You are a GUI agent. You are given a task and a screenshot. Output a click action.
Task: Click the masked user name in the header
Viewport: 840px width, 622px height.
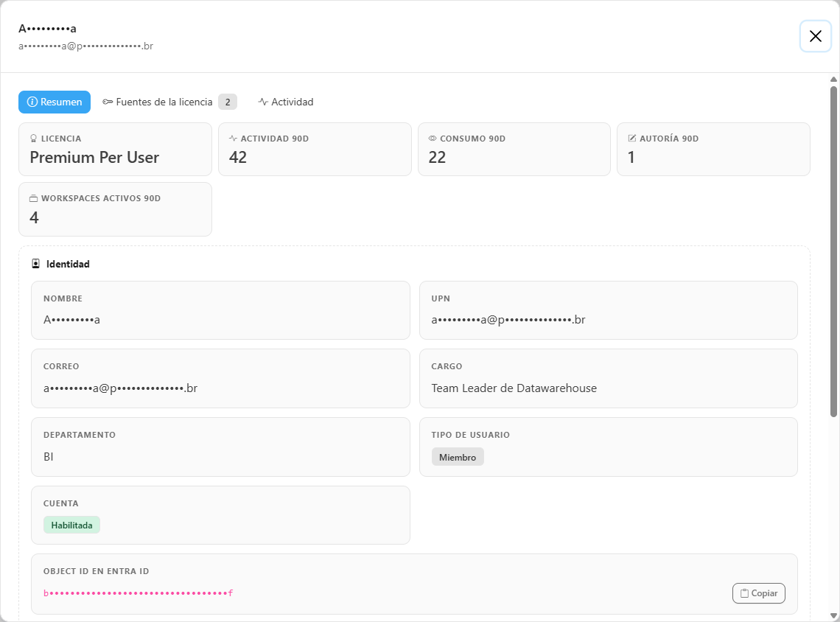click(48, 29)
